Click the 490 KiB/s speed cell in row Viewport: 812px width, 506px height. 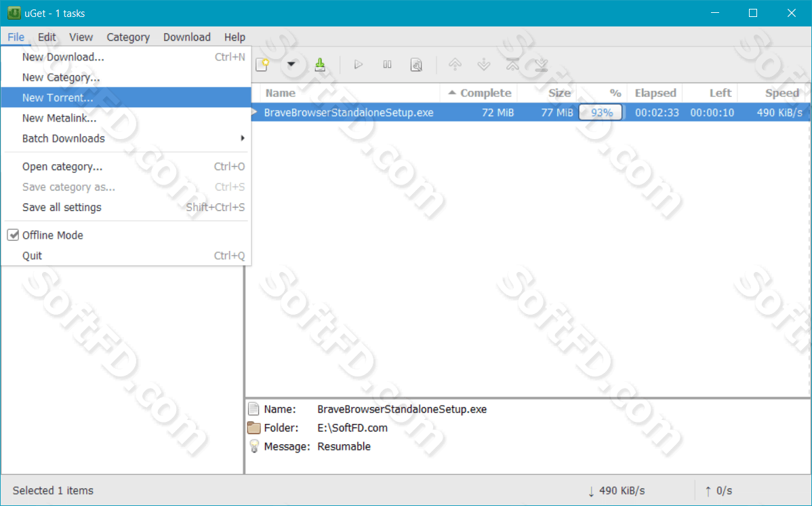tap(779, 113)
